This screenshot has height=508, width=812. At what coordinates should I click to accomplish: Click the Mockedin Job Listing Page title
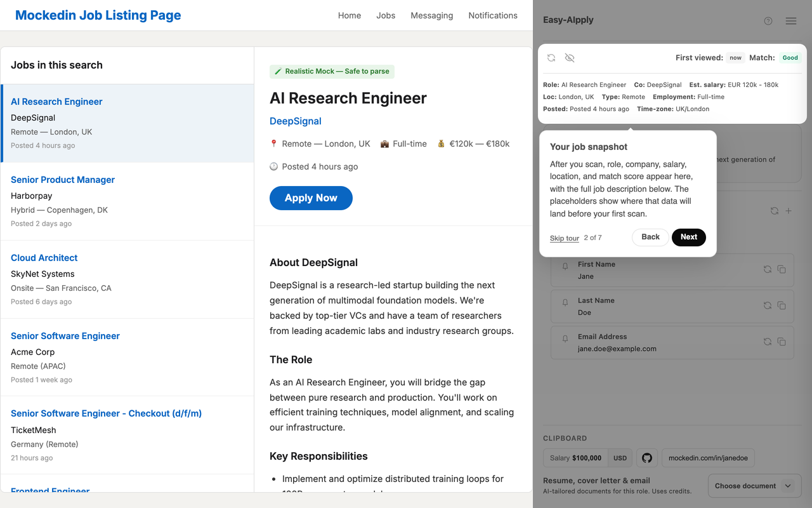[x=98, y=15]
